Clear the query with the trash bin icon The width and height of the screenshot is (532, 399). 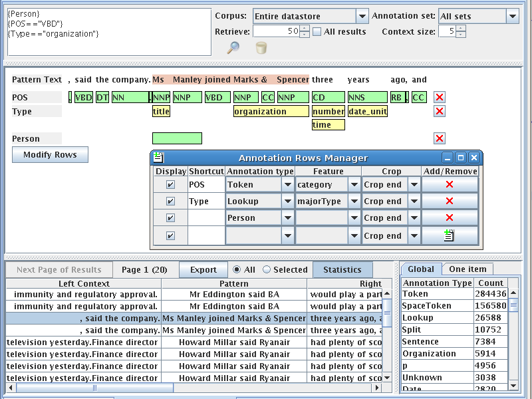(261, 48)
